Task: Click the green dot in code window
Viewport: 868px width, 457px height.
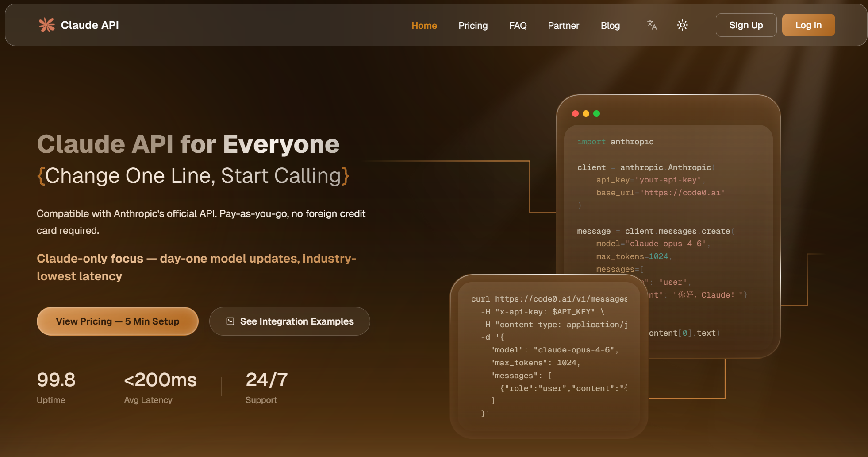Action: click(596, 114)
